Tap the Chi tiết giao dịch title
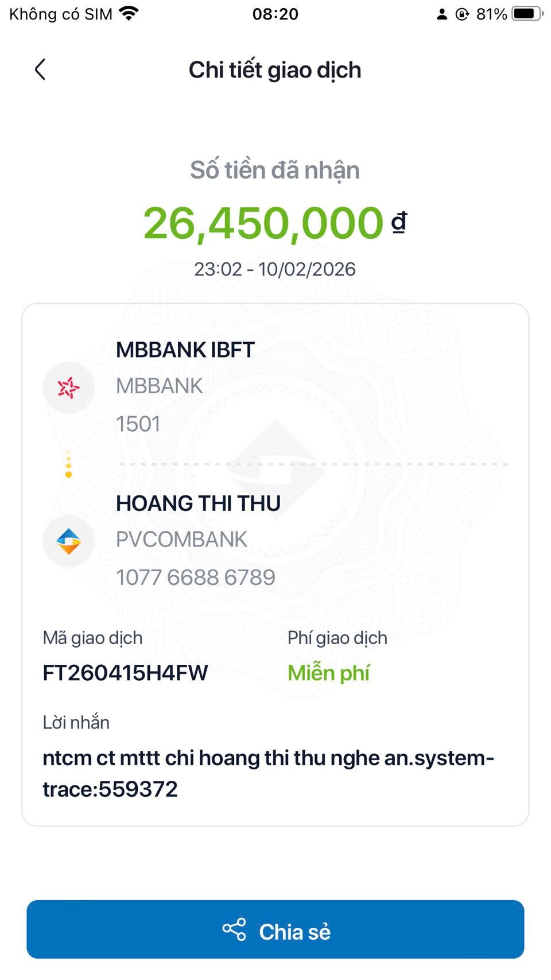This screenshot has height=980, width=551. coord(275,70)
